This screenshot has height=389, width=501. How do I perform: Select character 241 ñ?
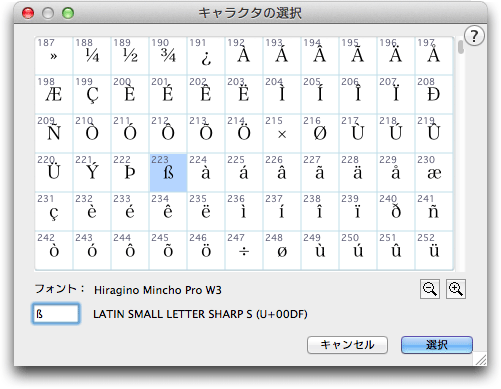434,212
